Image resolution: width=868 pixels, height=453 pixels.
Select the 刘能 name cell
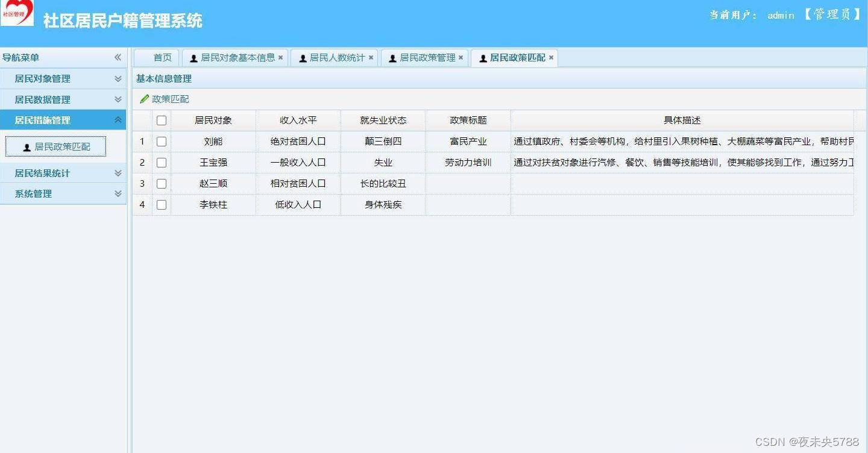pos(213,142)
